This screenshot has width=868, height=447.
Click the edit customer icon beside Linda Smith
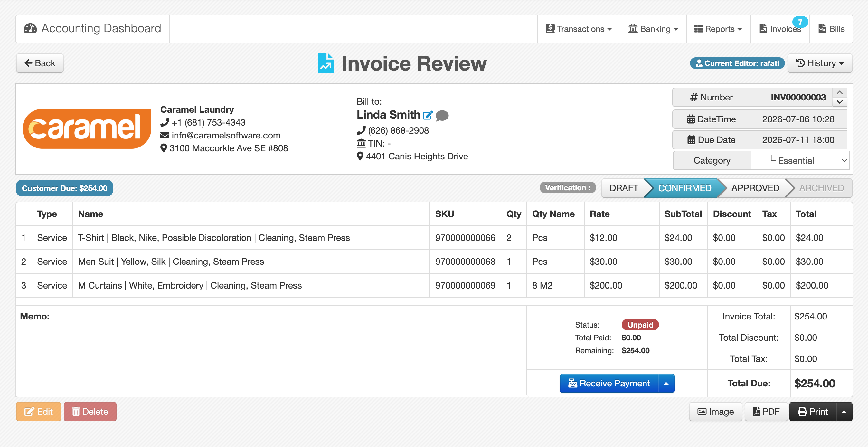(x=428, y=115)
